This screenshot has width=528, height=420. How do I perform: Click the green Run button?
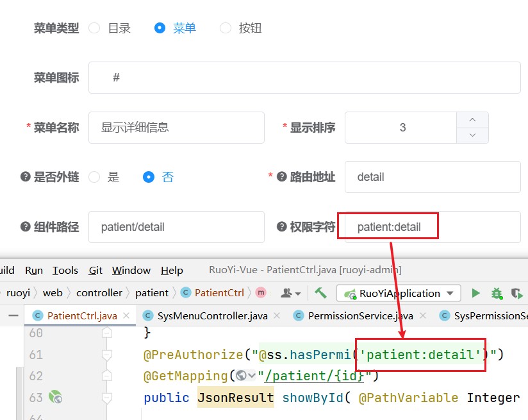click(475, 293)
